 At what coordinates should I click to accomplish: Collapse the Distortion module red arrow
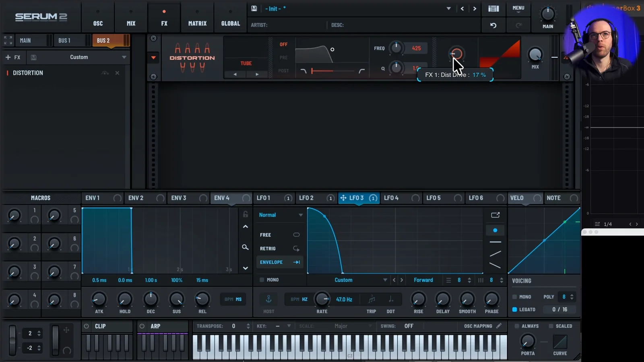[153, 58]
